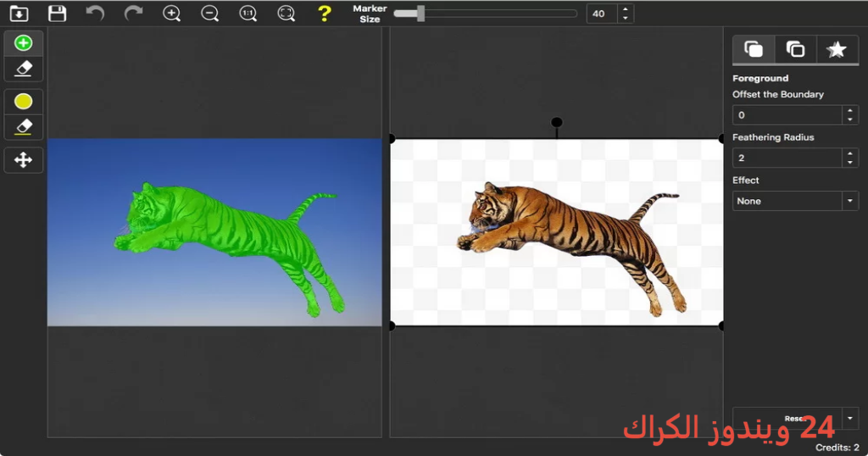Click rotation handle above result image
This screenshot has height=456, width=868.
(x=557, y=122)
